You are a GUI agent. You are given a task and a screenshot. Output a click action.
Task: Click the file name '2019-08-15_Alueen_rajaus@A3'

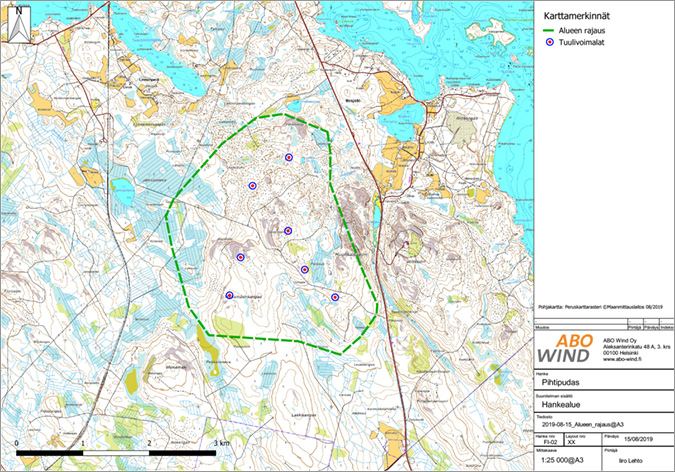[x=582, y=425]
